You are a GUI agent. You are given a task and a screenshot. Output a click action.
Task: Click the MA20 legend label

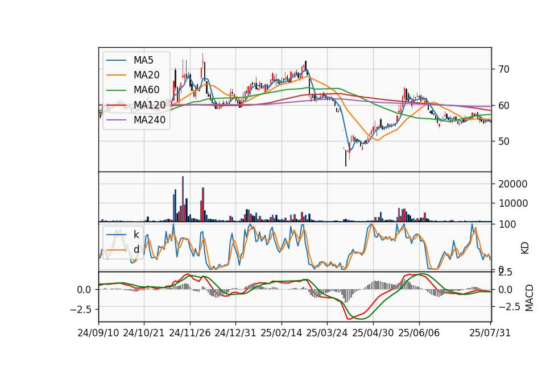146,75
